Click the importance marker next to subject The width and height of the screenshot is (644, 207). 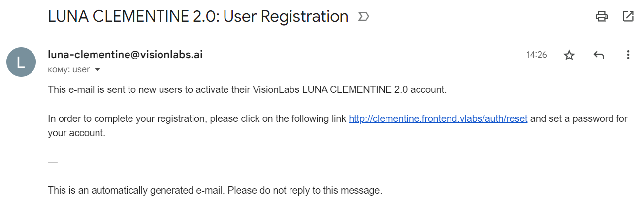363,17
